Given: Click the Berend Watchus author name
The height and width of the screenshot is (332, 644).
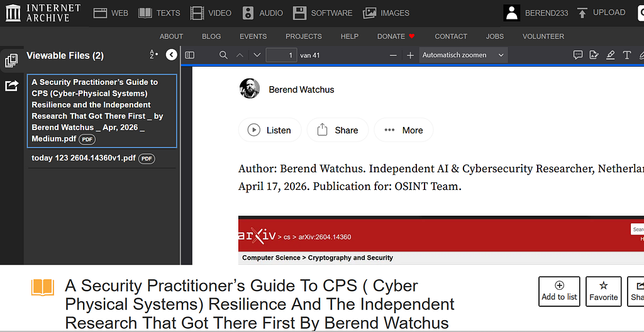Looking at the screenshot, I should point(301,89).
